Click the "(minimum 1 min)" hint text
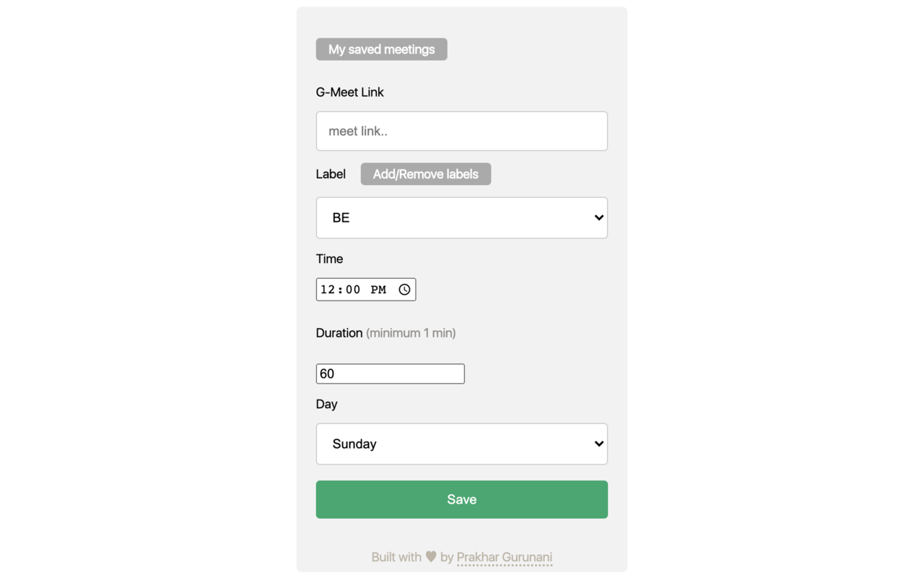Viewport: 924px width, 578px height. pos(411,333)
